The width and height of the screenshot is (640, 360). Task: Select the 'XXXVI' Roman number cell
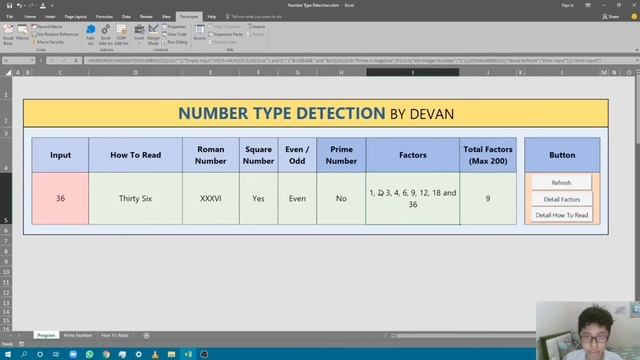211,198
